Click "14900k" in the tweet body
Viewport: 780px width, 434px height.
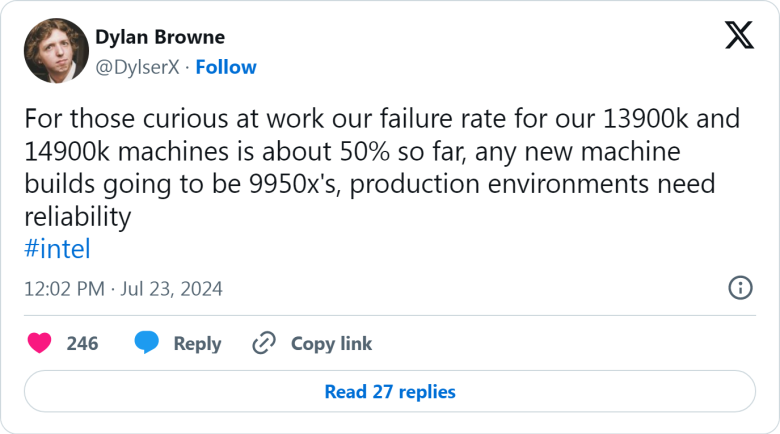click(67, 151)
